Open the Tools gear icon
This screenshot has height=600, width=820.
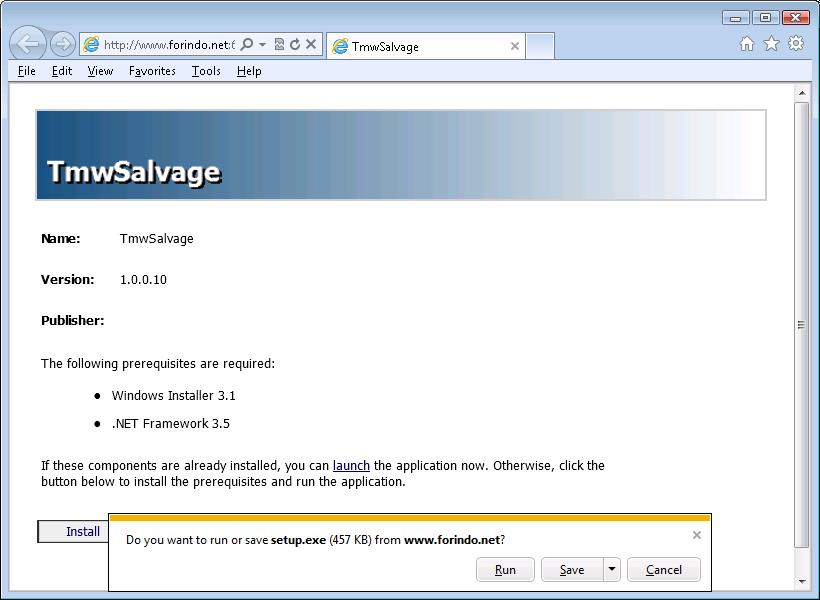(x=796, y=44)
